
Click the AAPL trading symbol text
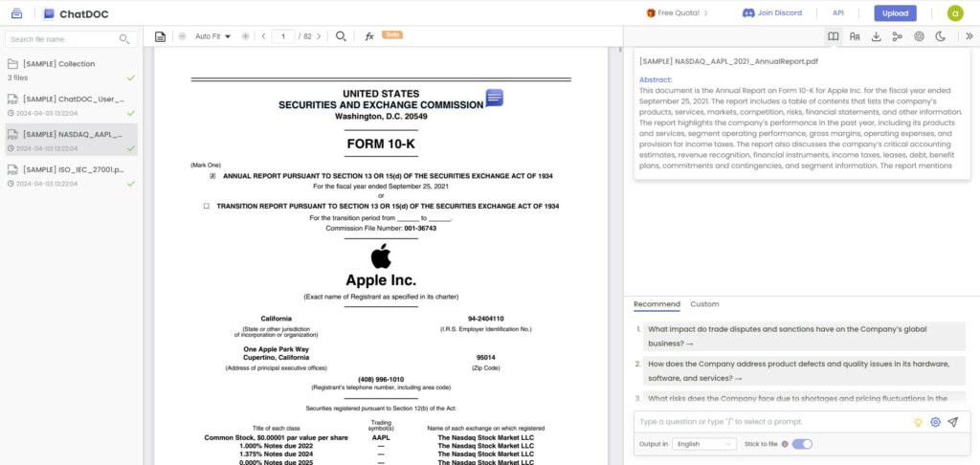(x=381, y=437)
